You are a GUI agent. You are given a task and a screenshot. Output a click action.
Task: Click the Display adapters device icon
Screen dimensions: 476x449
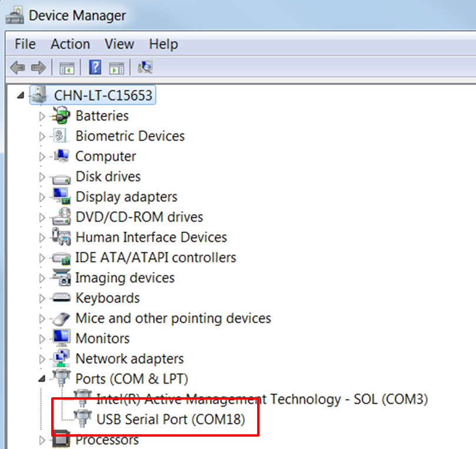pyautogui.click(x=62, y=197)
